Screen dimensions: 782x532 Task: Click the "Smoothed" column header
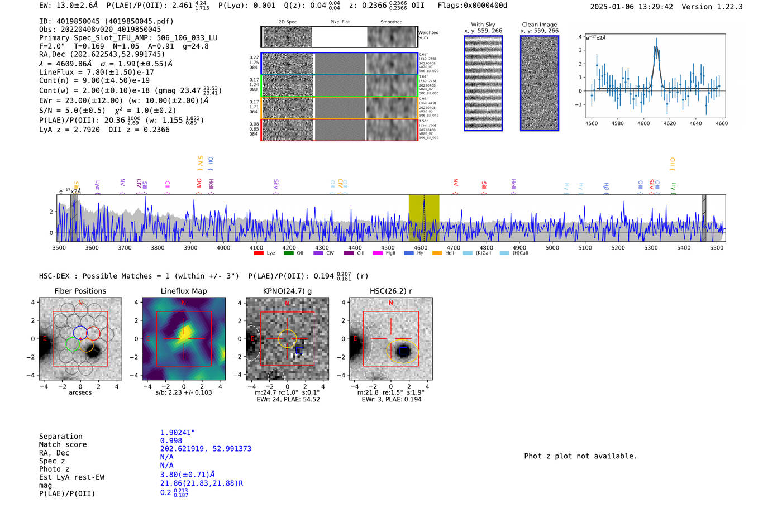[x=392, y=22]
